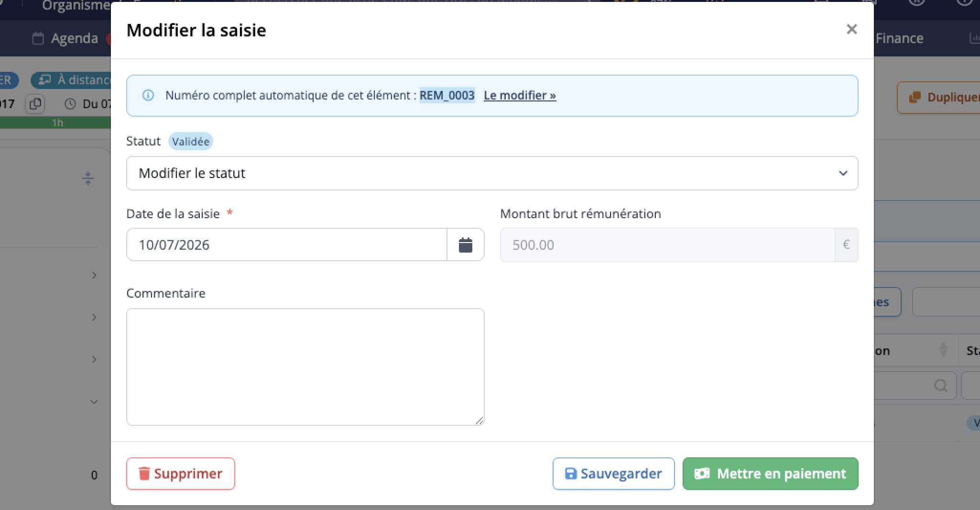Screen dimensions: 980x510
Task: Click the euro symbol addon
Action: [x=846, y=245]
